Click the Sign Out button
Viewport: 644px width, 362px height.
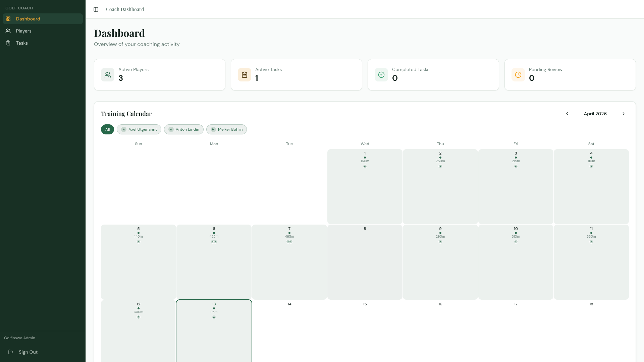pyautogui.click(x=28, y=352)
